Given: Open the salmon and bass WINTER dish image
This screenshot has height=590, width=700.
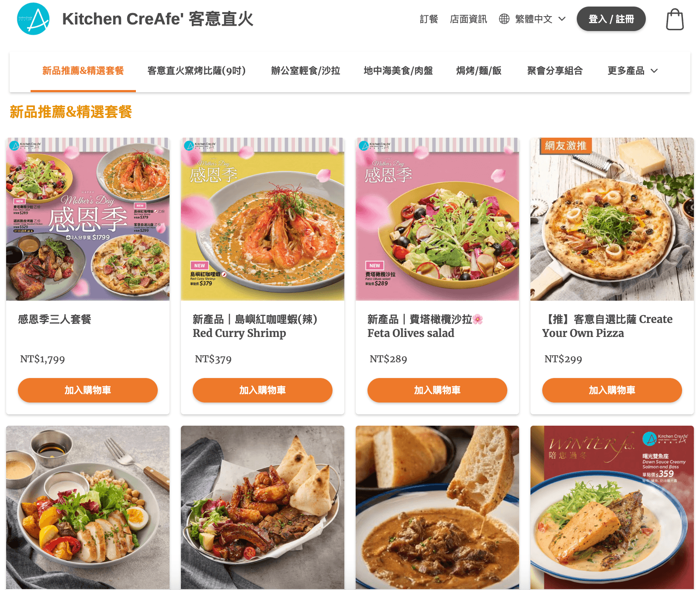Looking at the screenshot, I should [x=612, y=507].
